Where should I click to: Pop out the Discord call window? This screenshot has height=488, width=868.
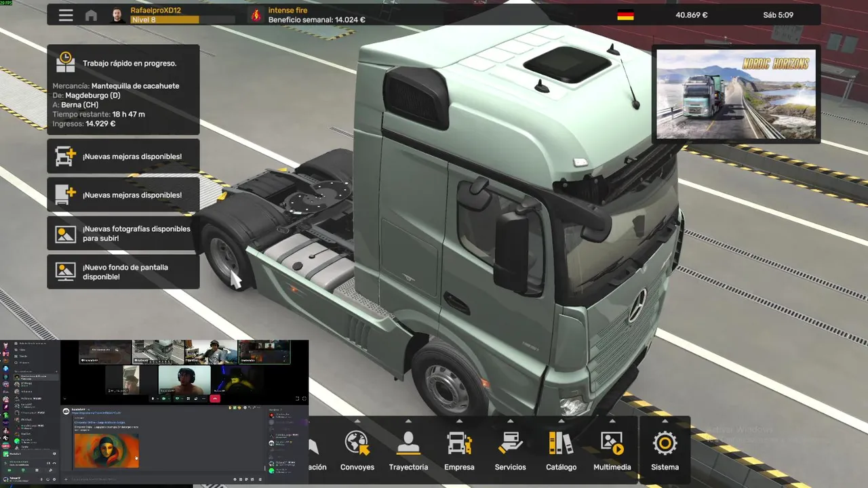coord(297,399)
